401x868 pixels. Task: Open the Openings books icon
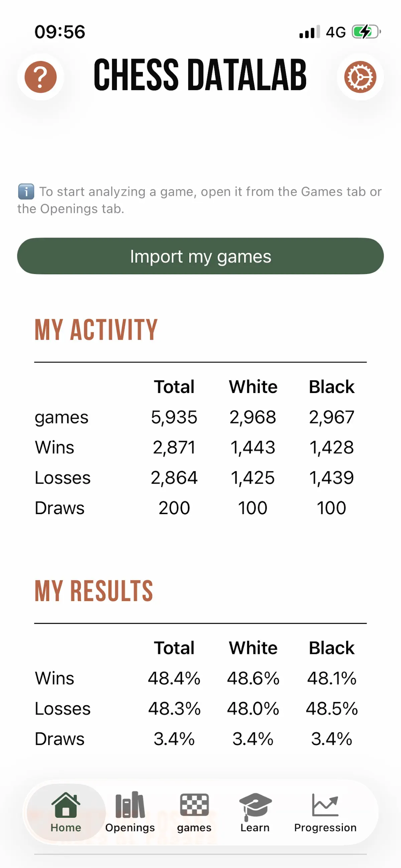coord(130,804)
